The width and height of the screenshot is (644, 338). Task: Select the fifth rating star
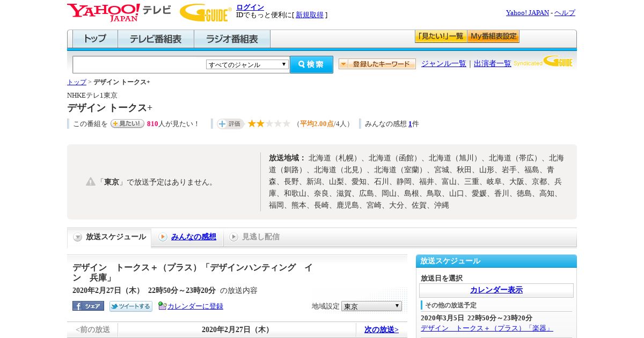point(287,123)
